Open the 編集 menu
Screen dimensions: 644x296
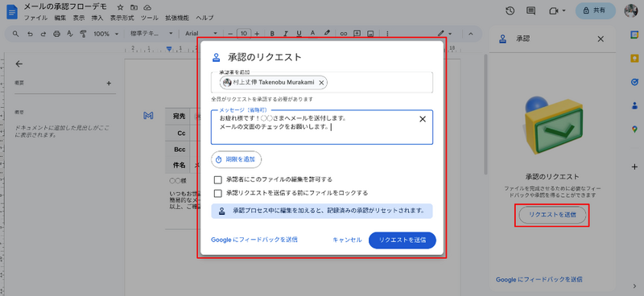pos(60,18)
